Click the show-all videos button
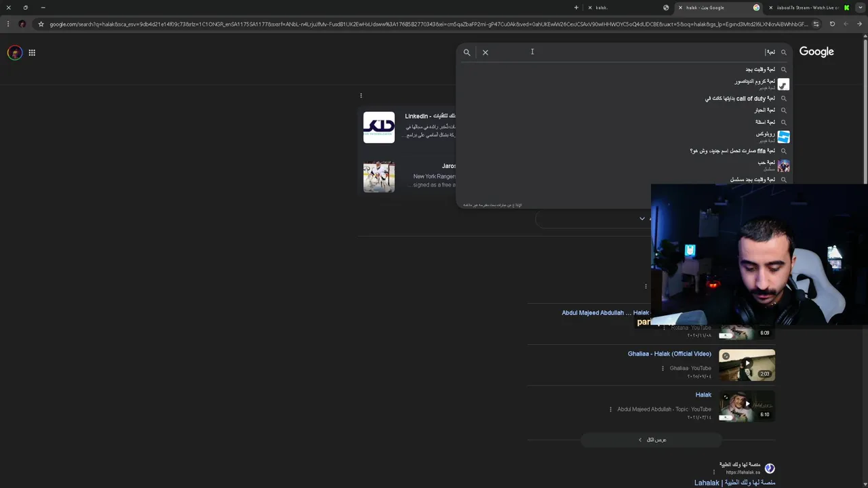This screenshot has height=488, width=868. click(x=652, y=440)
